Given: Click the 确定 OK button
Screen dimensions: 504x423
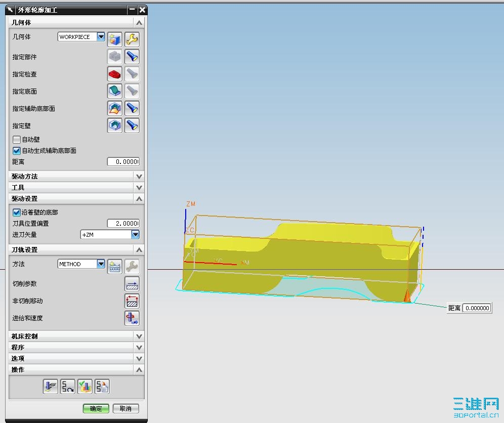Looking at the screenshot, I should pos(96,408).
